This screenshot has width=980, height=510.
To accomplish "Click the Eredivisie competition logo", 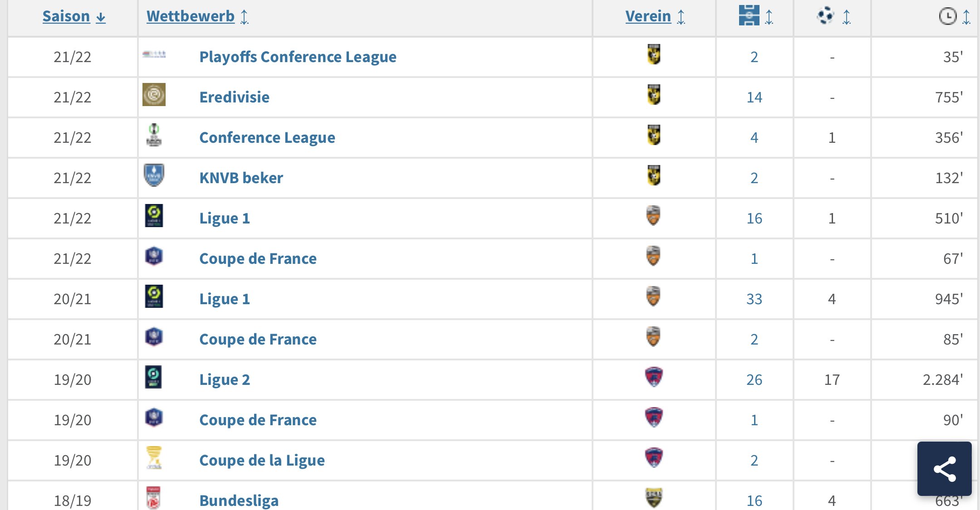I will tap(154, 95).
